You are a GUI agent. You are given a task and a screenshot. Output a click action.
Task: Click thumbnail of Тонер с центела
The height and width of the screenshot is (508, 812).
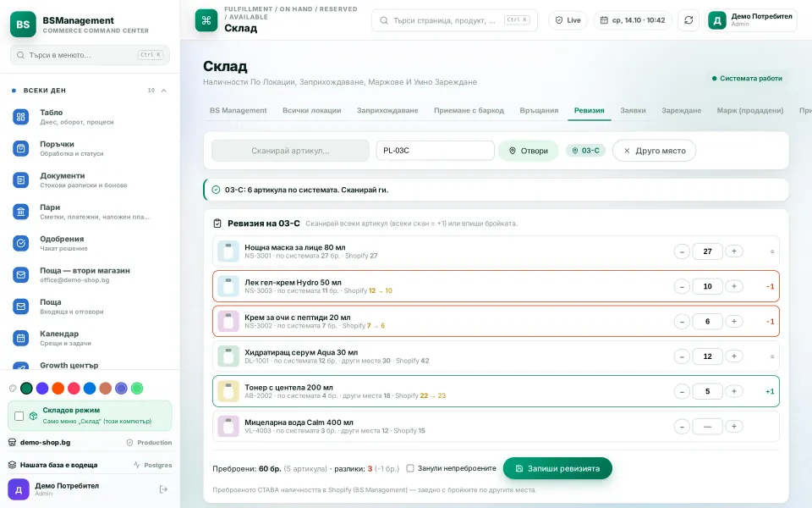click(228, 391)
